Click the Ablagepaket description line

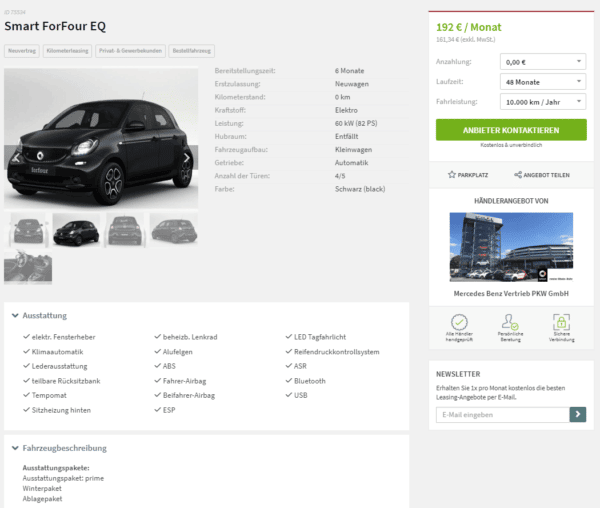42,499
